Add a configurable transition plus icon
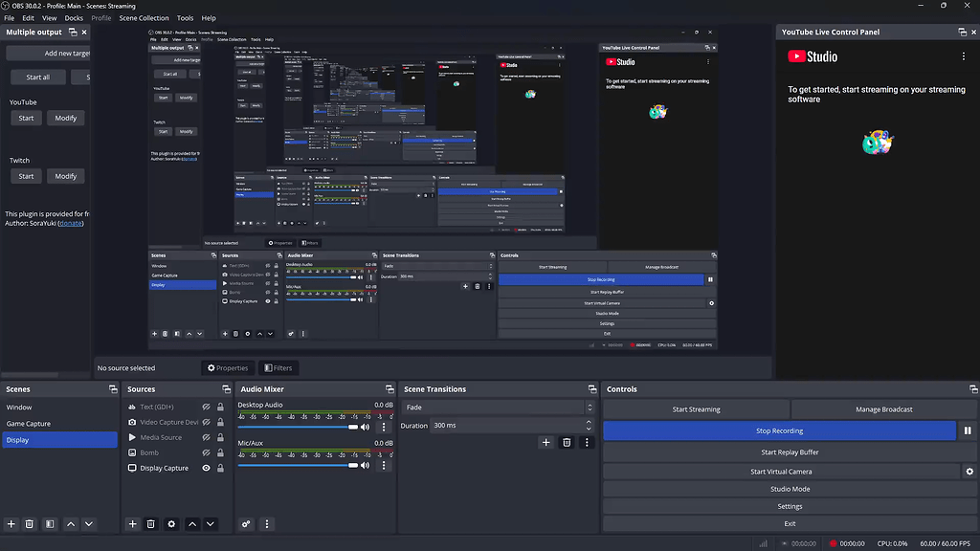 tap(546, 442)
